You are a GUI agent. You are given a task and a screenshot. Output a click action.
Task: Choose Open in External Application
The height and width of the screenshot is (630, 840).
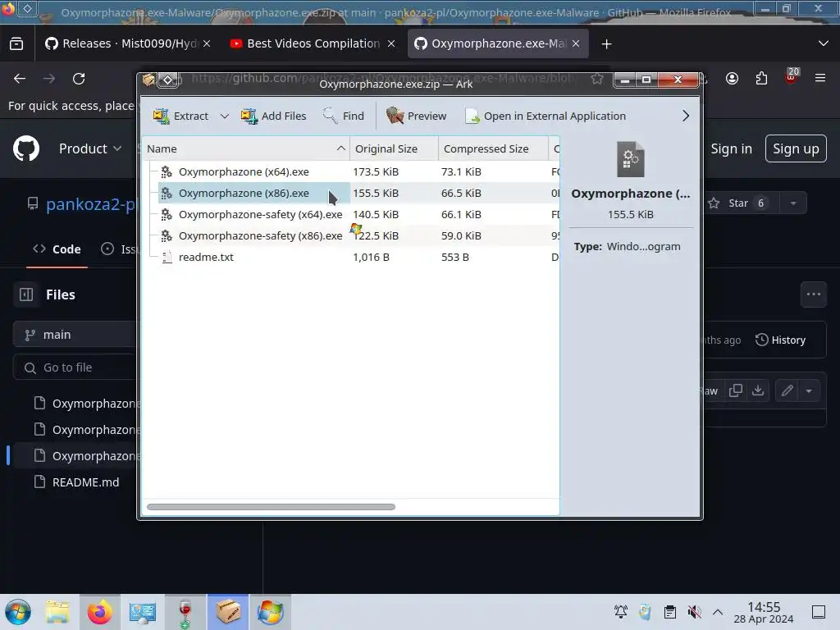point(546,116)
